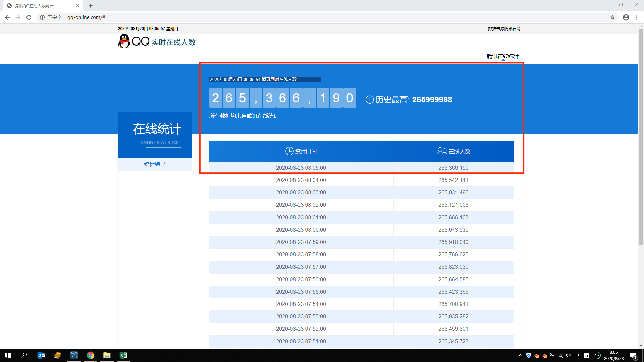Select the 腾讯QQ在线人数统计 browser tab
This screenshot has height=362, width=644.
click(43, 6)
